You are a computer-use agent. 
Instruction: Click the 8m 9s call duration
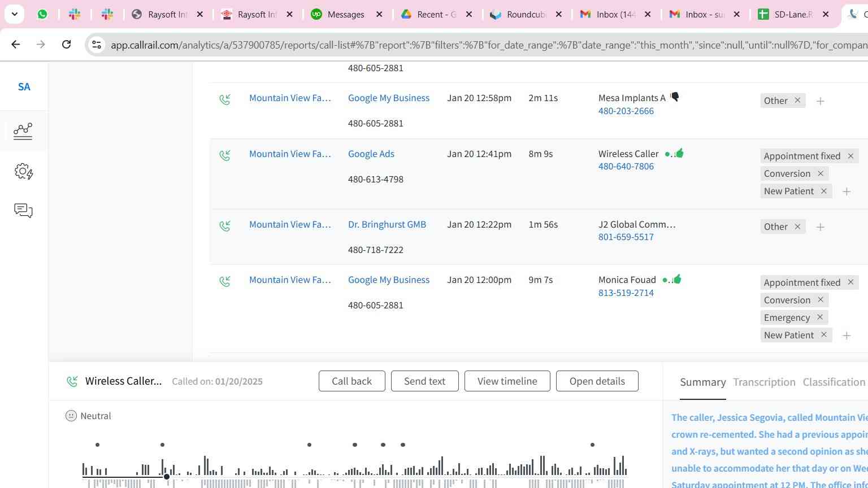540,154
